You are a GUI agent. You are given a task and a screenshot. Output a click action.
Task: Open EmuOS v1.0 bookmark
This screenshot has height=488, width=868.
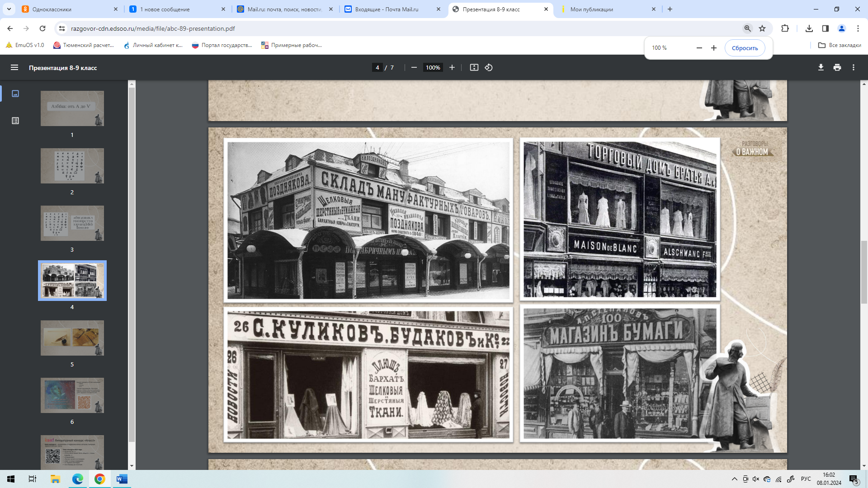(x=25, y=45)
